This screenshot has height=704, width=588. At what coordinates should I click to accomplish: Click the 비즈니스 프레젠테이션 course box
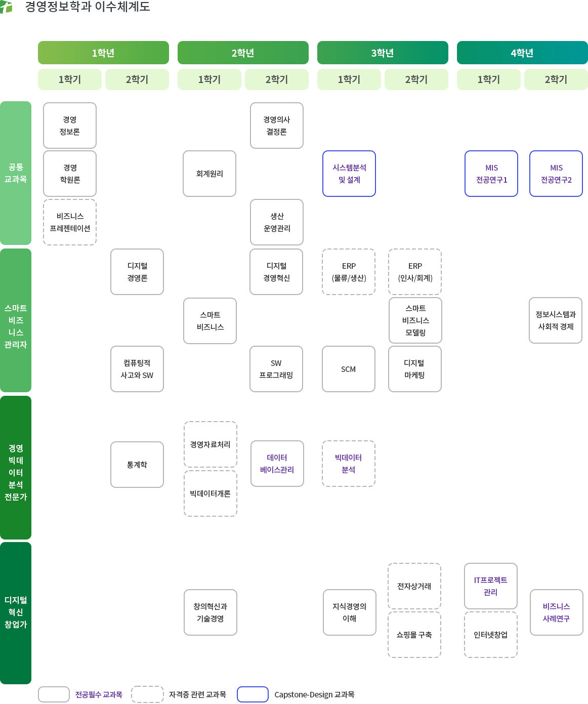(70, 222)
